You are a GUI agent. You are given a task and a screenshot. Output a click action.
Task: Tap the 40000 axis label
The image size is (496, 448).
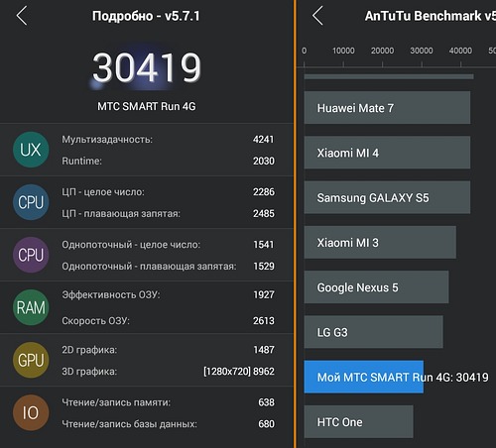(x=460, y=51)
